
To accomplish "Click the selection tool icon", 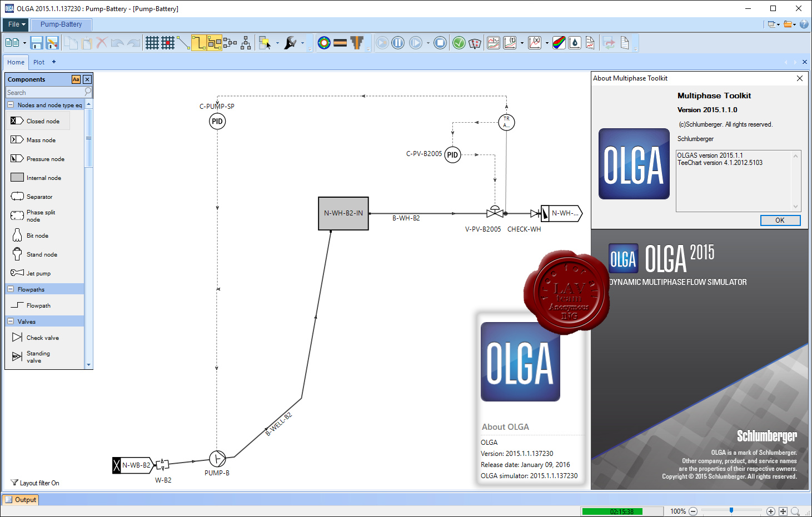I will (x=265, y=43).
